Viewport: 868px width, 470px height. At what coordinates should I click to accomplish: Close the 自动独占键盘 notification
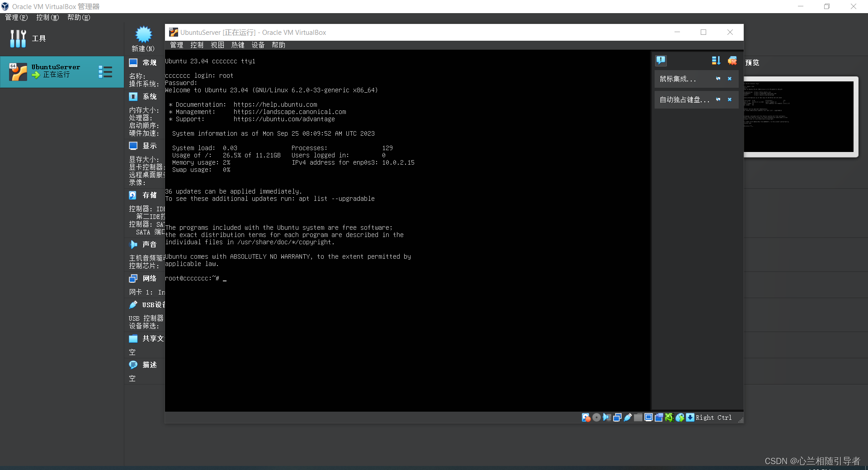(x=730, y=100)
